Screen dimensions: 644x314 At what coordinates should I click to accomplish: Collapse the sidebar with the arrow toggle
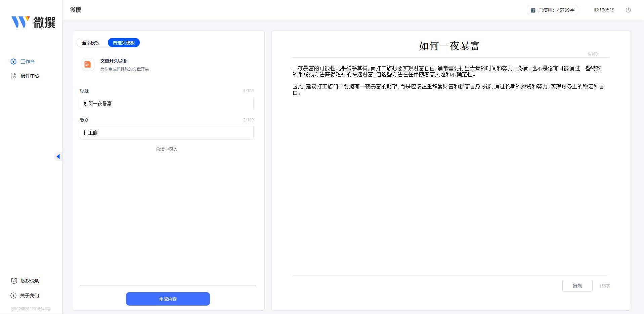(x=58, y=157)
